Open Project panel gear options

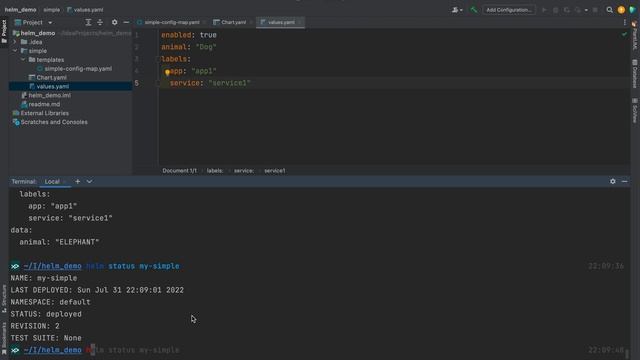[114, 22]
